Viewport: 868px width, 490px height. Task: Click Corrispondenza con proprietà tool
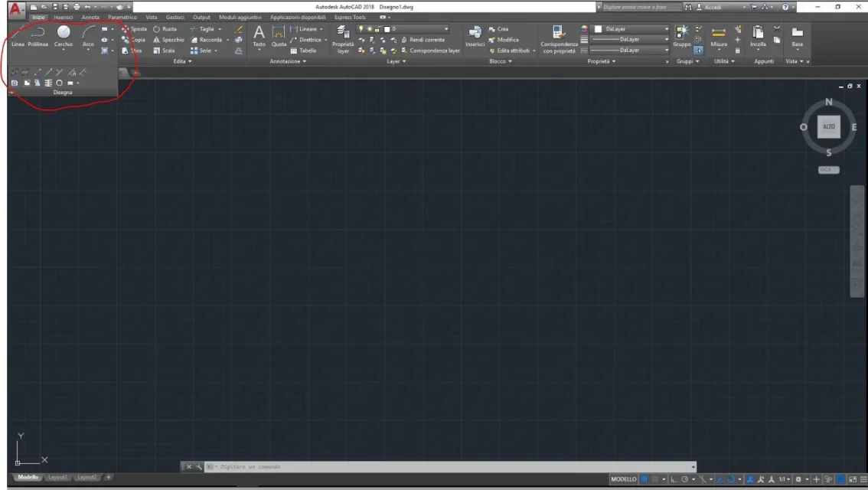point(559,39)
